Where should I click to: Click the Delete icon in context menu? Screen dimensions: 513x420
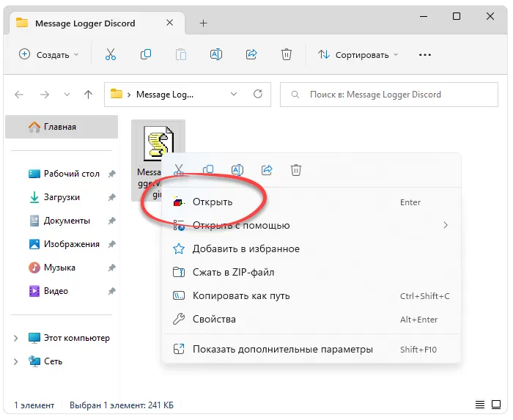(x=296, y=170)
